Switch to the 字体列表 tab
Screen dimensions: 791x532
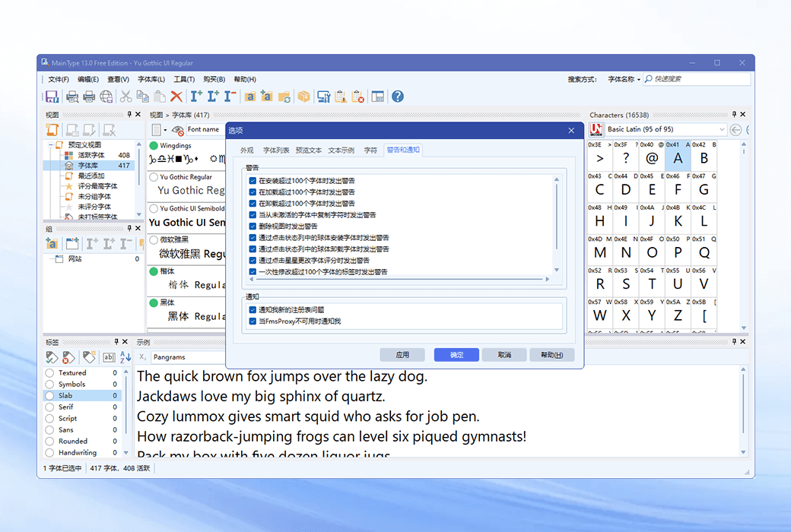(276, 150)
